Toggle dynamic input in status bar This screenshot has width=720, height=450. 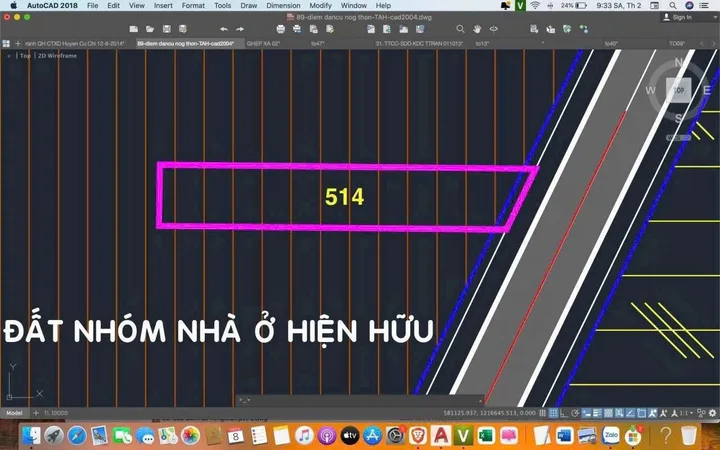586,413
